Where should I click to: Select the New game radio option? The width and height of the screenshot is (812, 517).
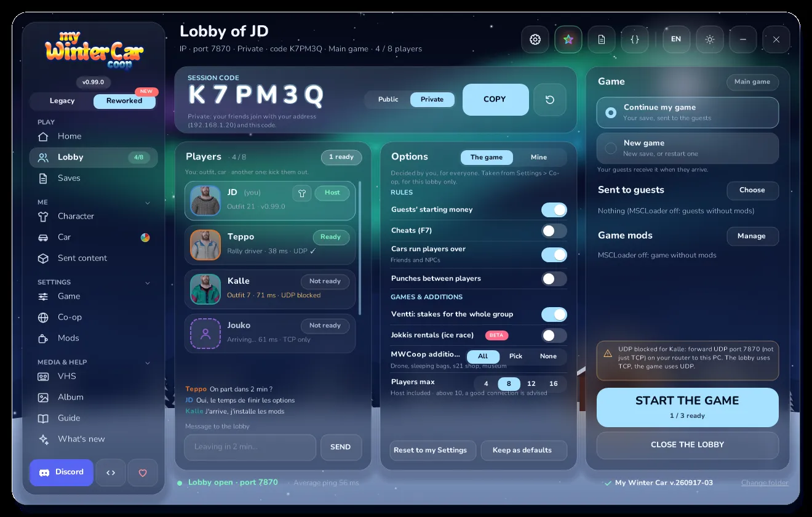tap(688, 148)
